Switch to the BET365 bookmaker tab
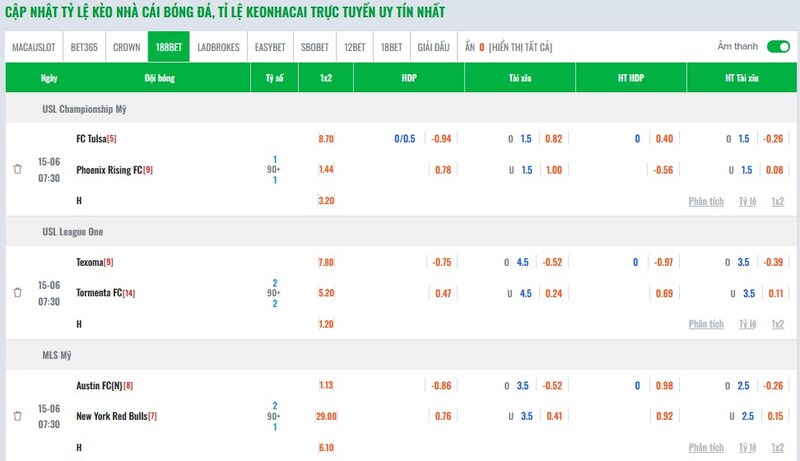This screenshot has width=800, height=461. point(84,47)
